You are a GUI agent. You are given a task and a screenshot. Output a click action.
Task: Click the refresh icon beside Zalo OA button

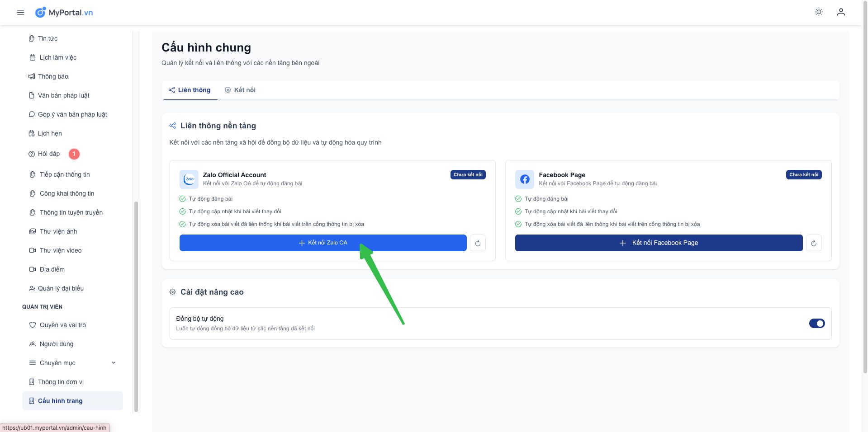pyautogui.click(x=478, y=243)
